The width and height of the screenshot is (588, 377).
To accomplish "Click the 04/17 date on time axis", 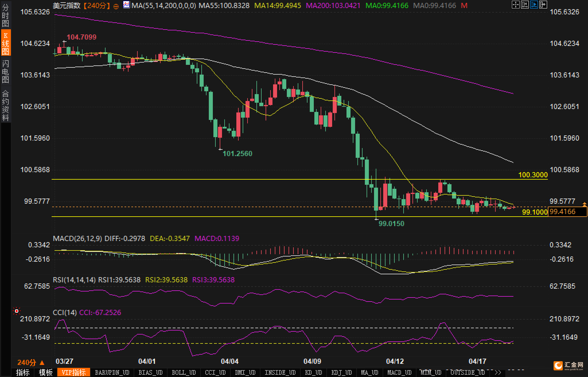I will (477, 361).
